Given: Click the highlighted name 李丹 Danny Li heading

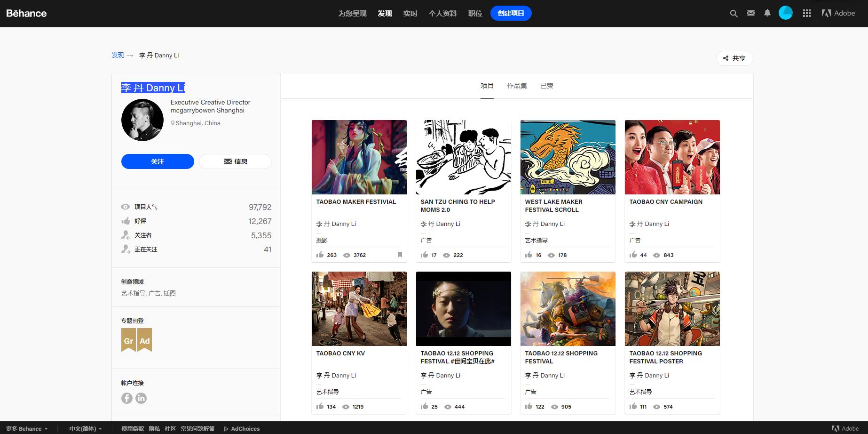Looking at the screenshot, I should pos(153,88).
